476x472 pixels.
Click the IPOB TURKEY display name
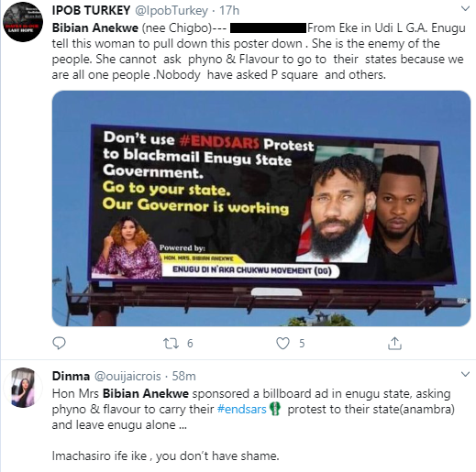point(91,10)
